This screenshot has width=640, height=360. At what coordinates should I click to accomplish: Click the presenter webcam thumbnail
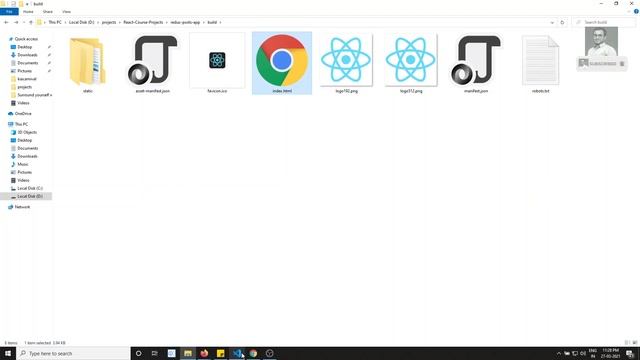[x=601, y=42]
